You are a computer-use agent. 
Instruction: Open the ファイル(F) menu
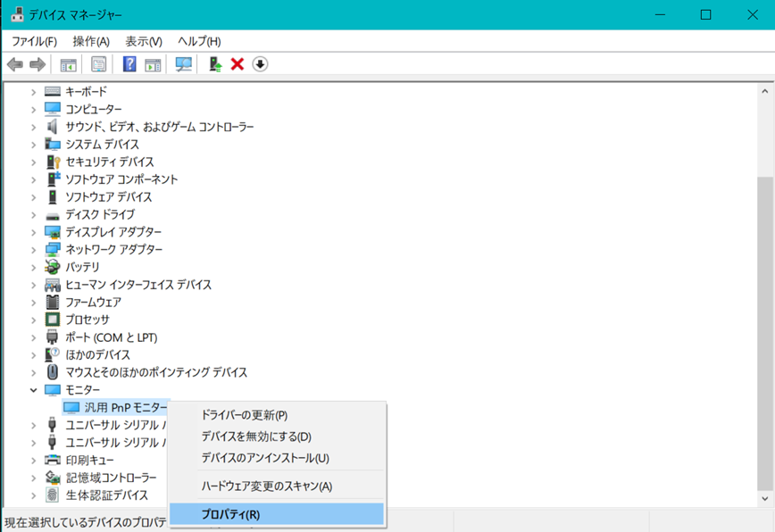[x=34, y=42]
